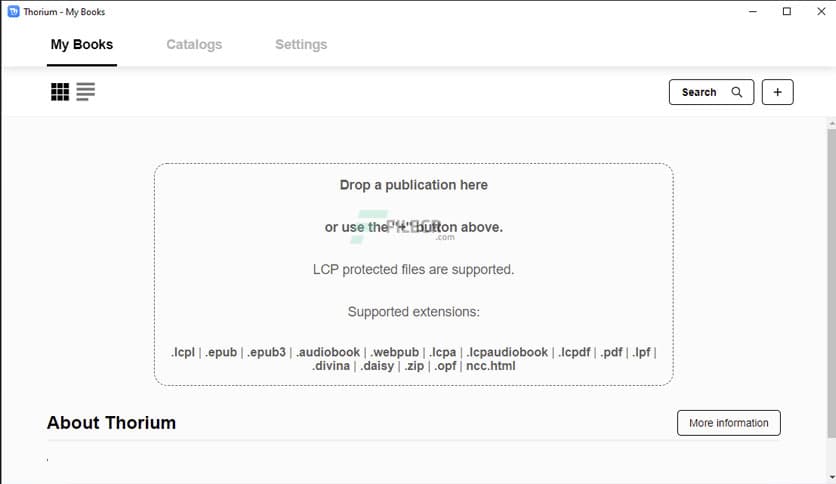Click the Thorium app icon in title bar
Viewport: 836px width, 484px height.
[13, 11]
